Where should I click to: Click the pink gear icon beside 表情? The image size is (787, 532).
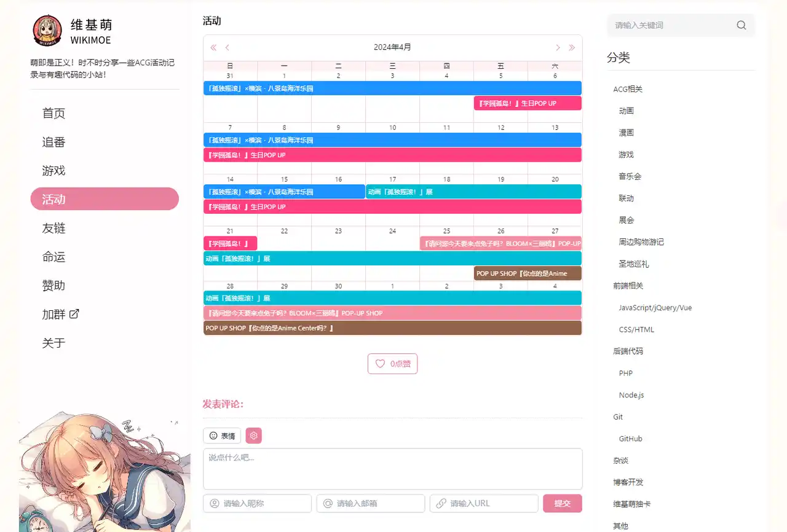(253, 436)
